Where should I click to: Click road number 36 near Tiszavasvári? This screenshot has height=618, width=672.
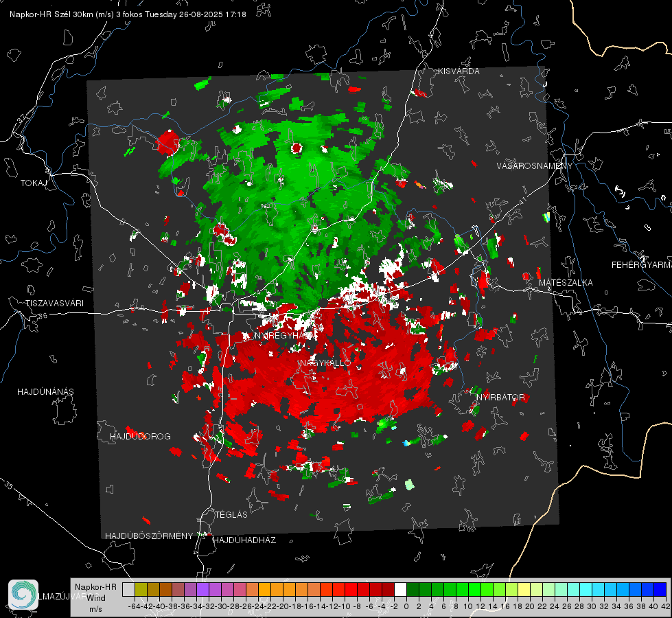43,316
